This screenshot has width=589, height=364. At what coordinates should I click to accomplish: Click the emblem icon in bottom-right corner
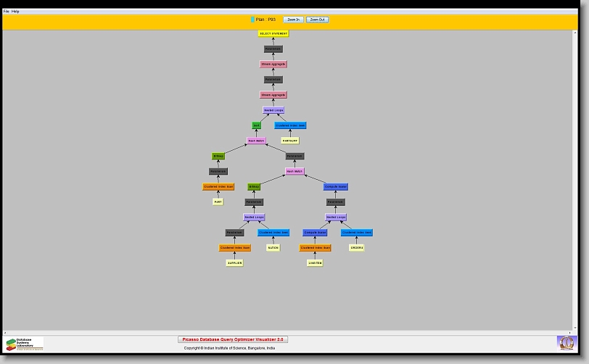(565, 342)
